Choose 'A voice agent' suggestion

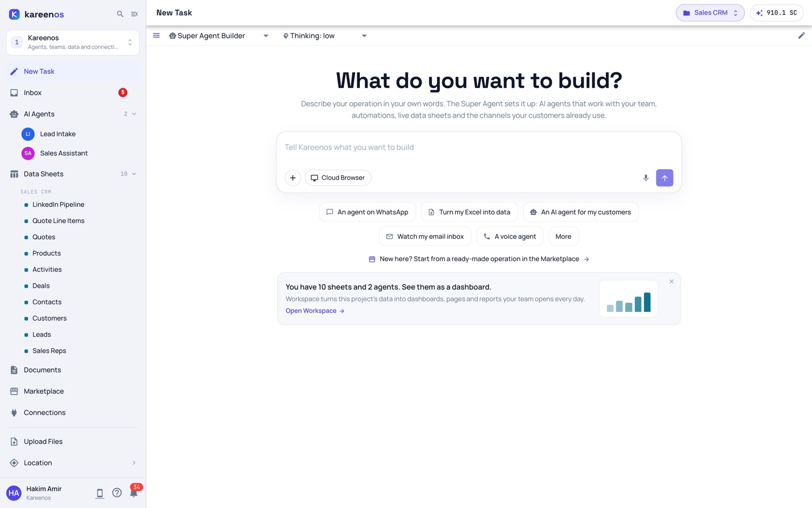coord(510,237)
